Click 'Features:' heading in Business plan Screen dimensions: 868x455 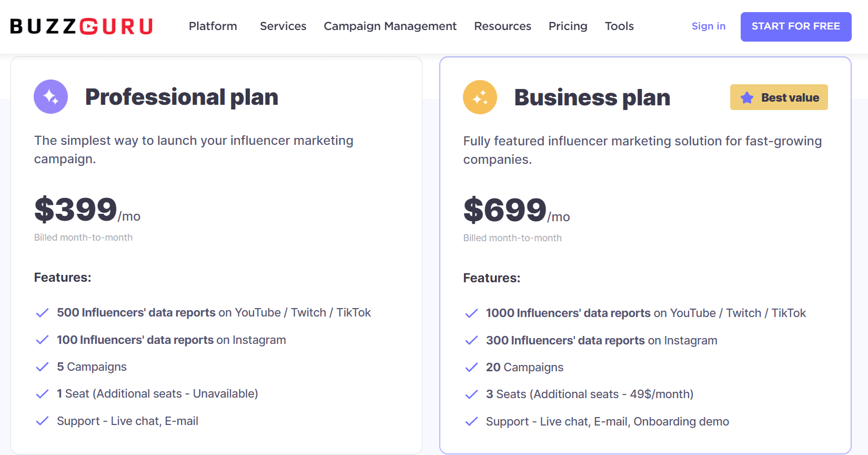point(492,278)
